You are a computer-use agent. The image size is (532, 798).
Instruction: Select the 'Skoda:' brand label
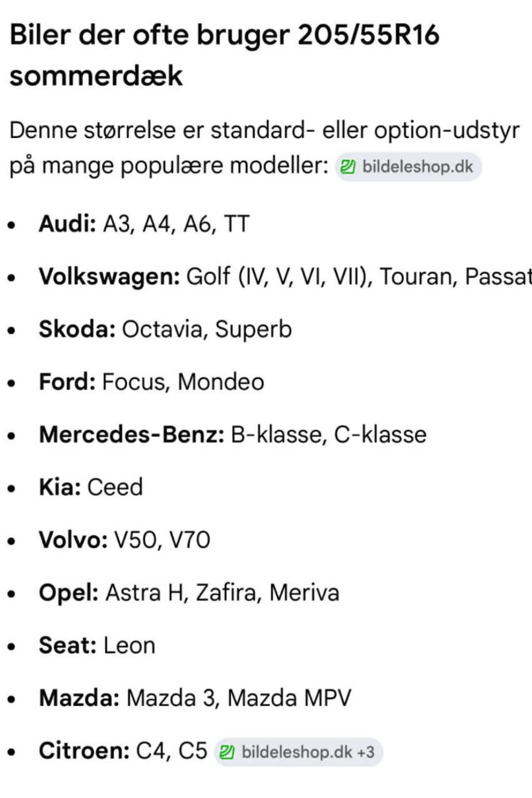pos(77,330)
